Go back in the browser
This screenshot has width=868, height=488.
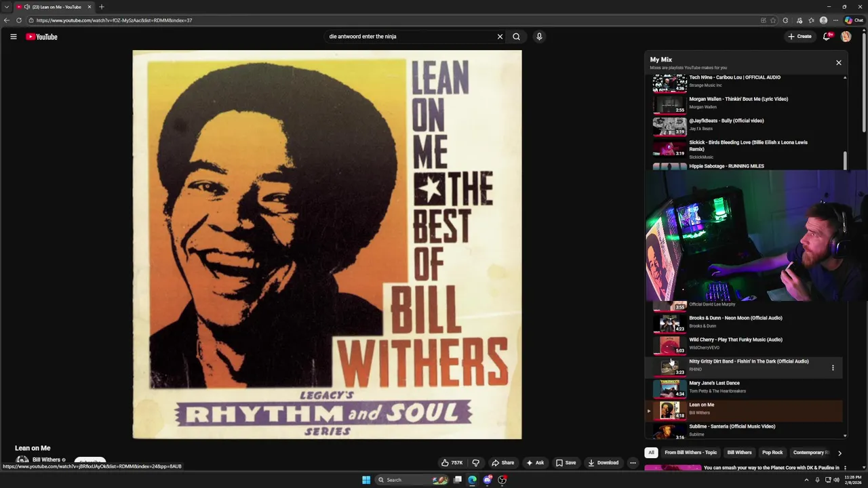click(x=7, y=20)
